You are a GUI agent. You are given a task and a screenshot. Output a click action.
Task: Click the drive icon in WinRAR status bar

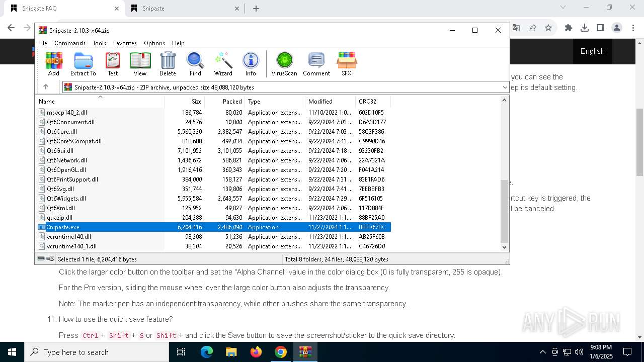[41, 259]
